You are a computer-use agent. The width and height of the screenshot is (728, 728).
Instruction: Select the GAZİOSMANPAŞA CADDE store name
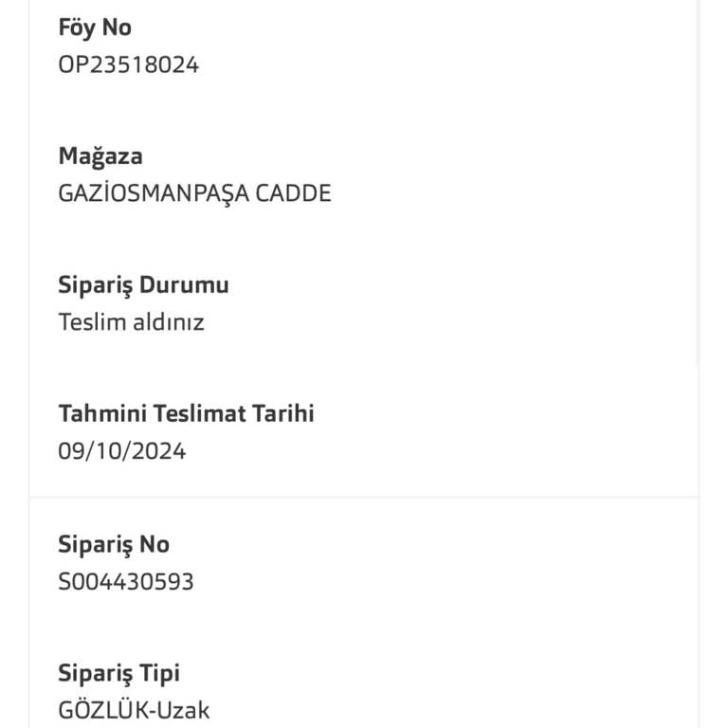point(194,193)
